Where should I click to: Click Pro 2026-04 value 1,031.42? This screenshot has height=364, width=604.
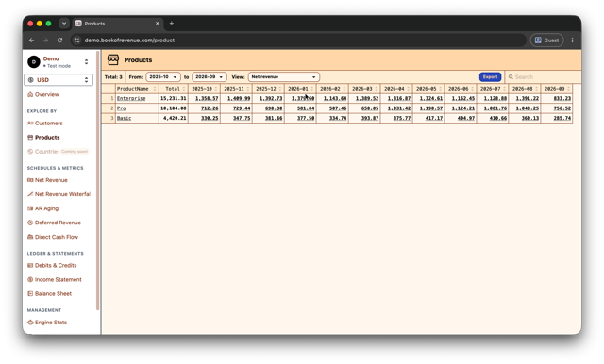[x=399, y=108]
